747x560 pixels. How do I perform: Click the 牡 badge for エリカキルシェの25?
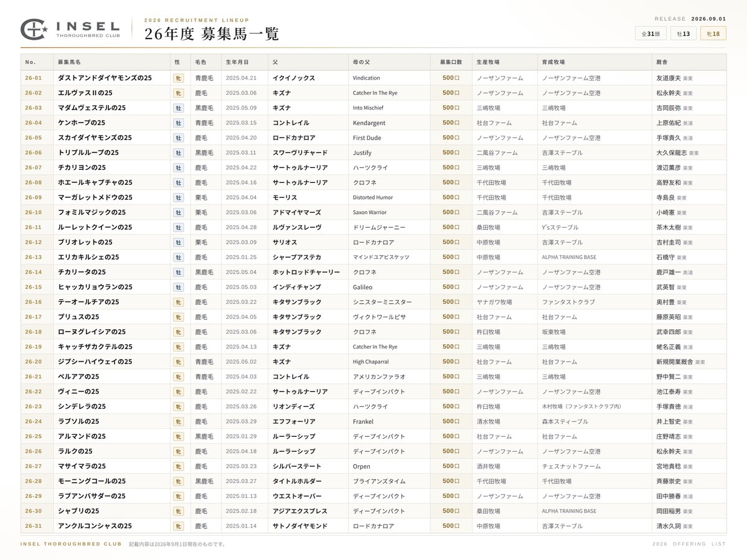pos(179,258)
